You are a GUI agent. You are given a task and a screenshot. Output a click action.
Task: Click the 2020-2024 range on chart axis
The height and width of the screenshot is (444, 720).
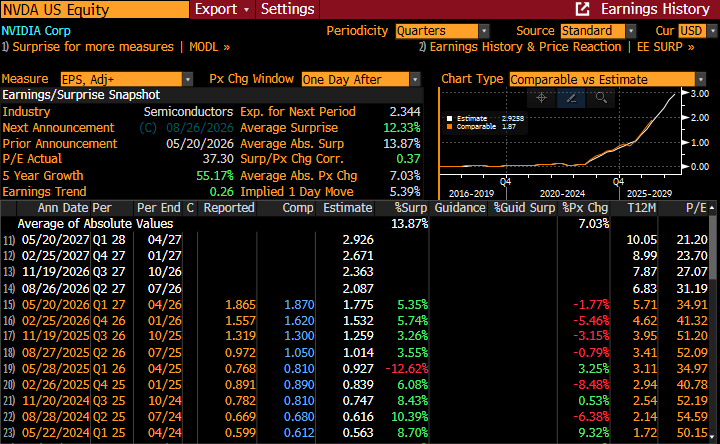pyautogui.click(x=562, y=194)
